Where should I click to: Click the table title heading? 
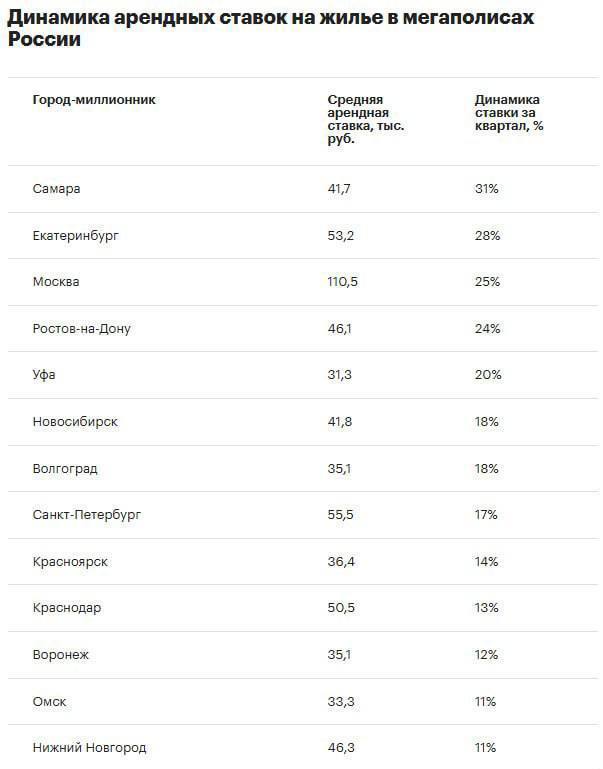point(271,28)
